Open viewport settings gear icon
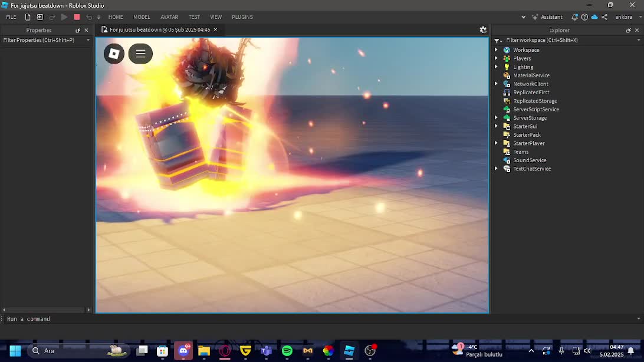Image resolution: width=644 pixels, height=362 pixels. pos(483,29)
